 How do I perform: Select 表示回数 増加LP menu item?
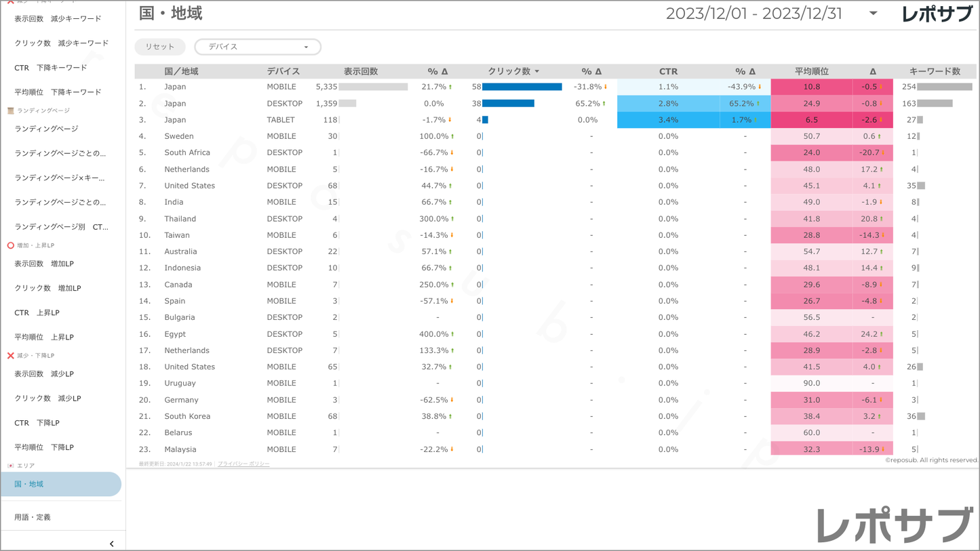[44, 264]
